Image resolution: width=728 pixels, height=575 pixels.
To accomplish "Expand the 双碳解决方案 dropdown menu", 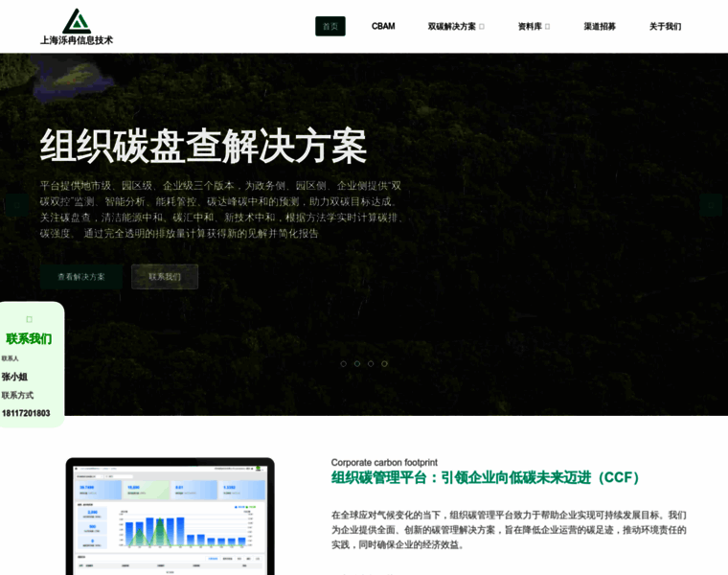I will [x=456, y=27].
